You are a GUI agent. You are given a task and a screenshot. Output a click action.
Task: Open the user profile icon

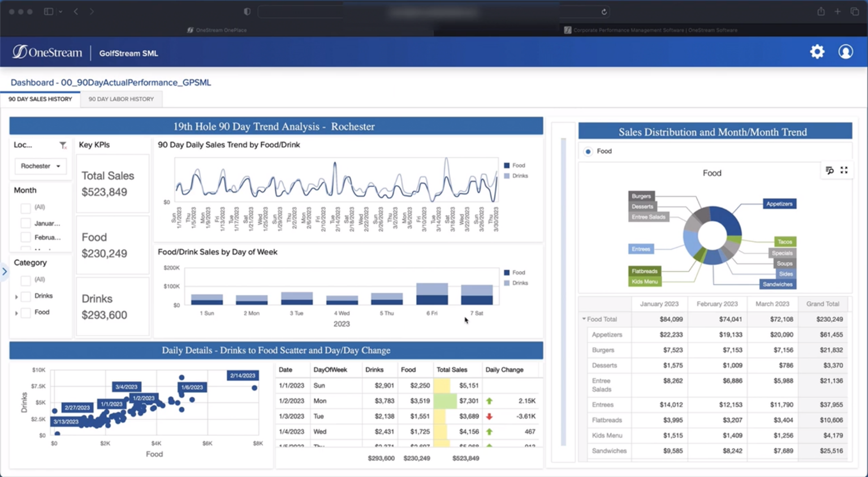tap(845, 52)
